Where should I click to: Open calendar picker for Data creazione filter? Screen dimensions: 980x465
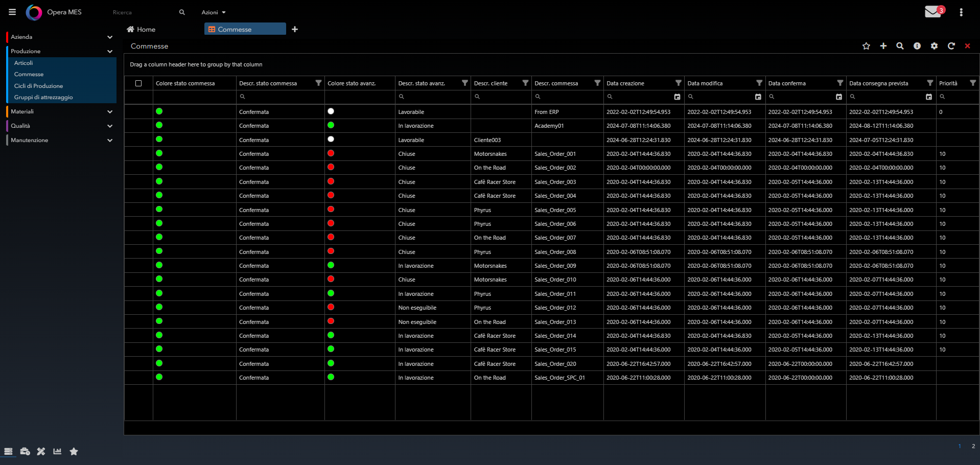pos(677,97)
